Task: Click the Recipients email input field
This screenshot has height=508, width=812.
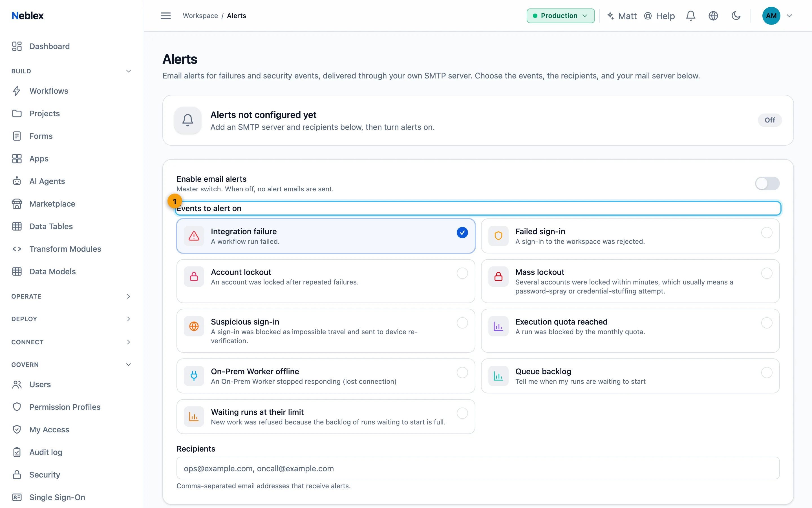Action: click(478, 468)
